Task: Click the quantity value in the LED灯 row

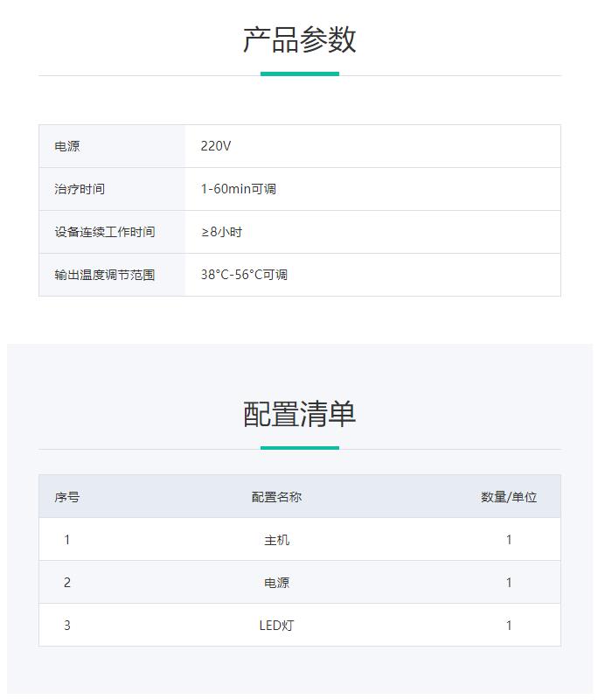Action: point(509,626)
